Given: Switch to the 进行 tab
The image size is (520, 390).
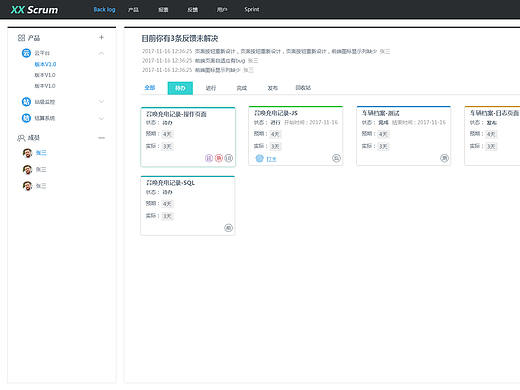Looking at the screenshot, I should click(x=211, y=88).
